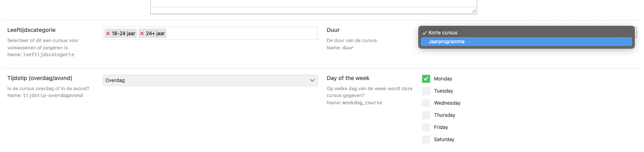Check the Saturday checkbox

pos(426,139)
